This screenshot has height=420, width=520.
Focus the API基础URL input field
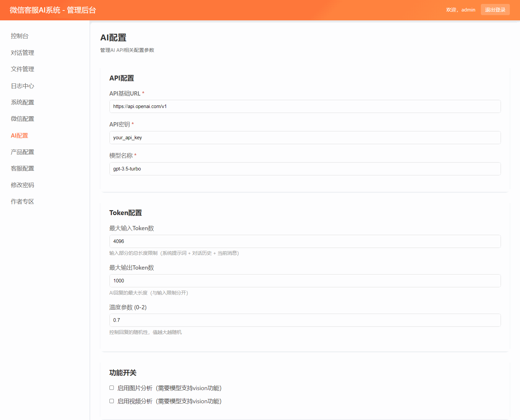click(305, 106)
